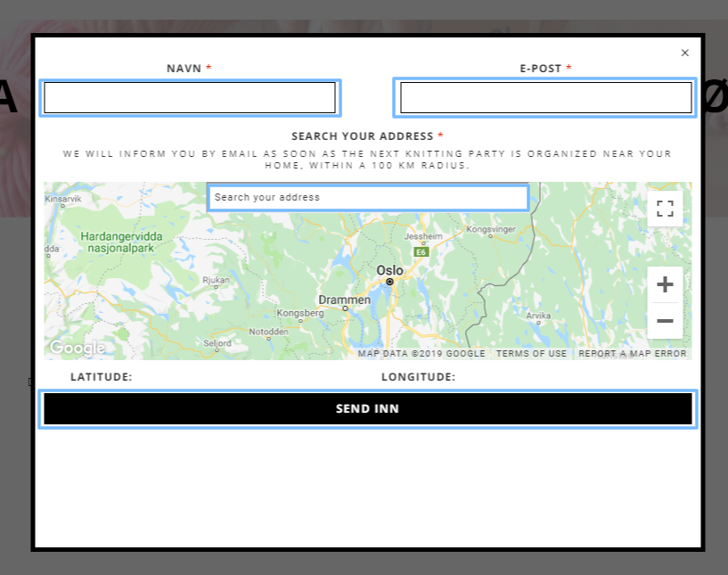Click the E-post field label
728x575 pixels.
(x=540, y=69)
